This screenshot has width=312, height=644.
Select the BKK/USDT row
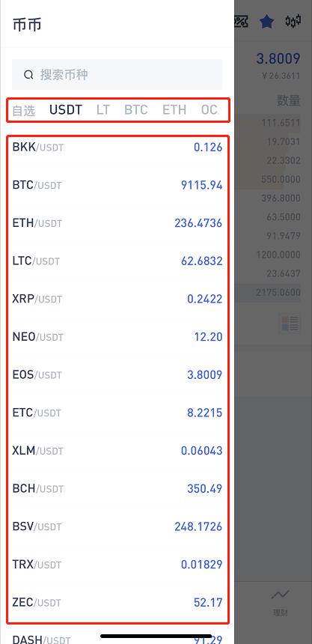(x=117, y=147)
